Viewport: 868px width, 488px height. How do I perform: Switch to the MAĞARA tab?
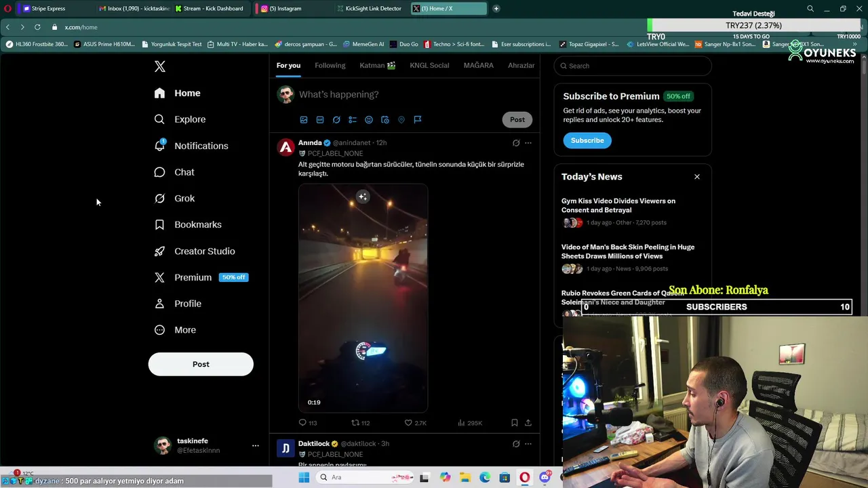pos(479,65)
